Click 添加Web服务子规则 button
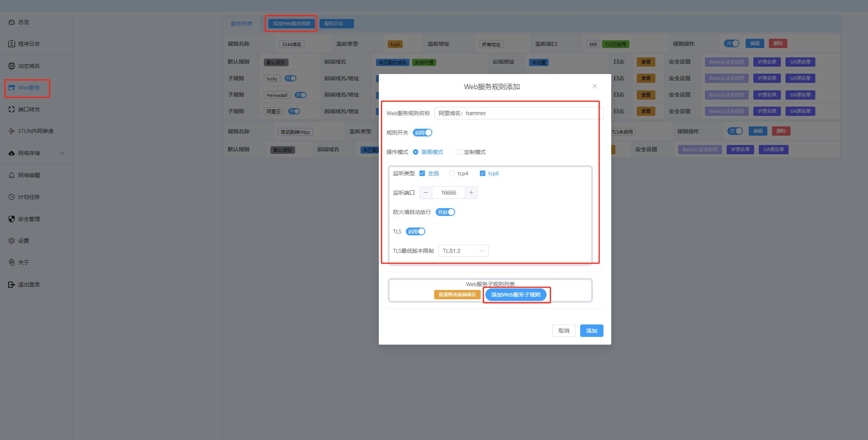The height and width of the screenshot is (440, 868). point(516,295)
